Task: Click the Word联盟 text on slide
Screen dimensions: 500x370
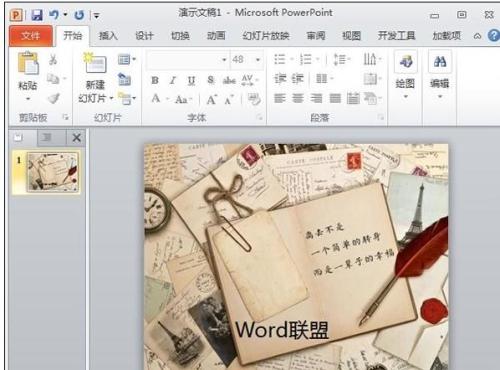Action: [x=282, y=330]
